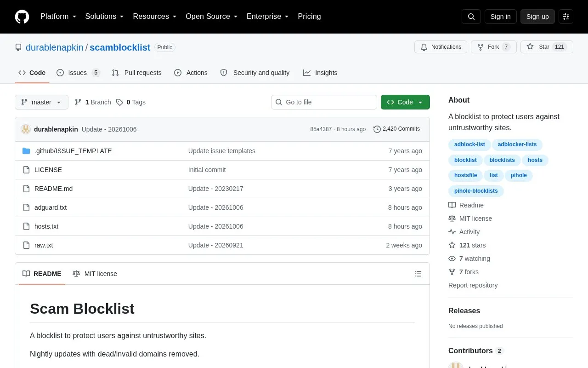Click the tag icon beside 0 Tags
The image size is (588, 368).
(119, 102)
